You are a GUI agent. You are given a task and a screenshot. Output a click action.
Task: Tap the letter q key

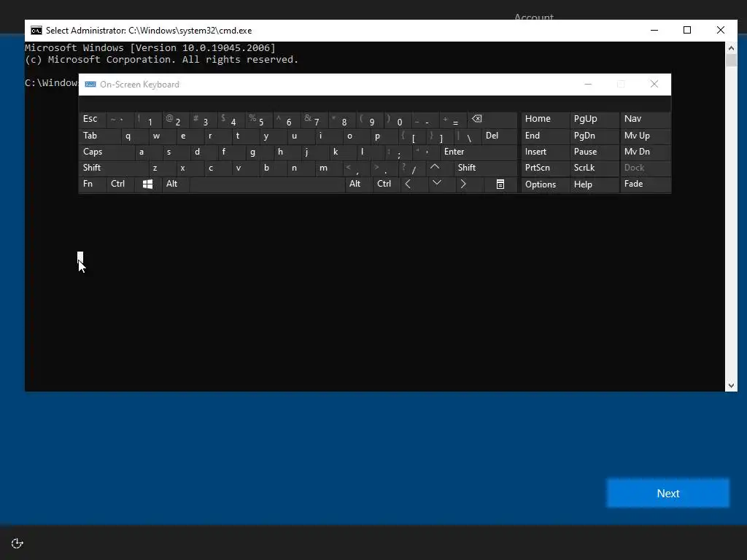point(134,136)
